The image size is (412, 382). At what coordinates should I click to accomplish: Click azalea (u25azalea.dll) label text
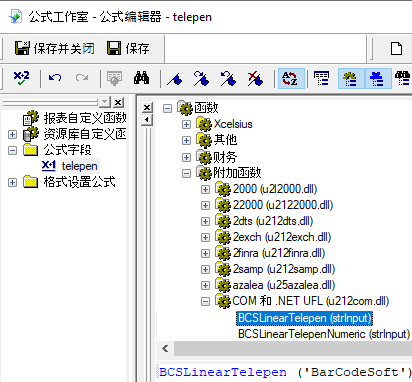click(284, 285)
